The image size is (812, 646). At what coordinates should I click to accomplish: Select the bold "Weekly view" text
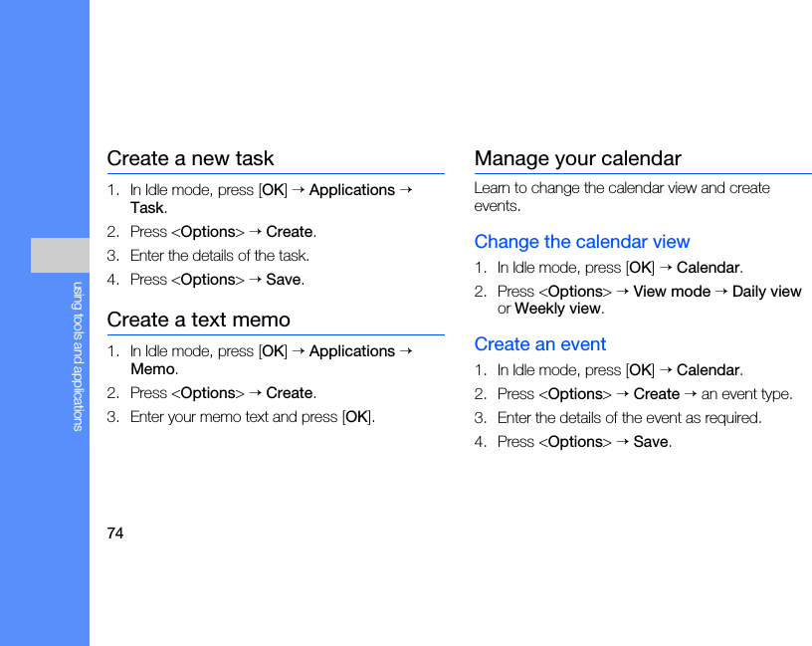(557, 309)
